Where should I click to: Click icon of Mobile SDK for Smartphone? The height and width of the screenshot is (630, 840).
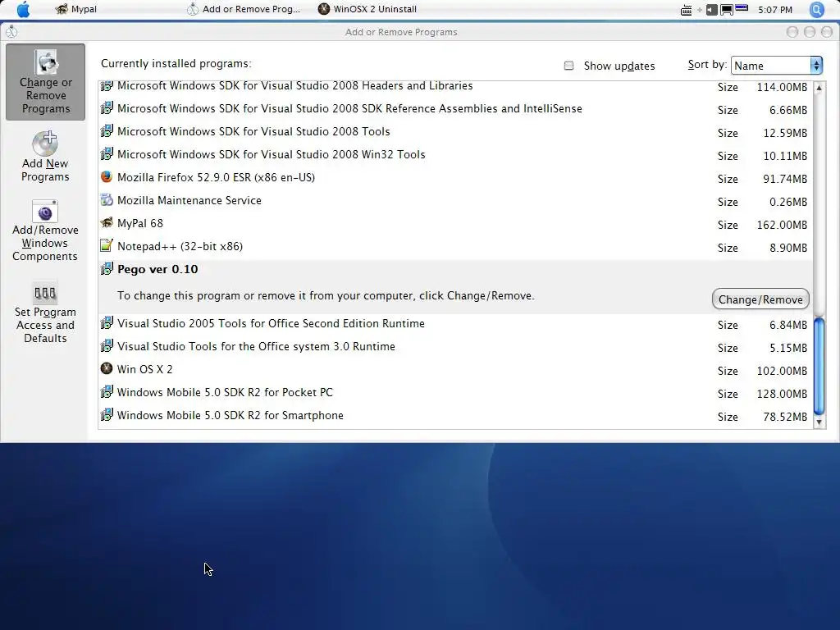tap(107, 414)
